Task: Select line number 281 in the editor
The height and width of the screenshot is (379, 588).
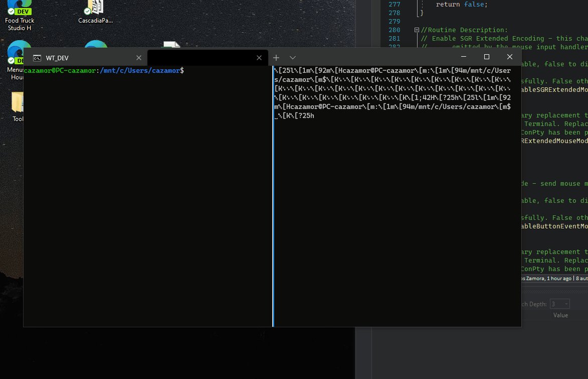Action: pyautogui.click(x=394, y=38)
